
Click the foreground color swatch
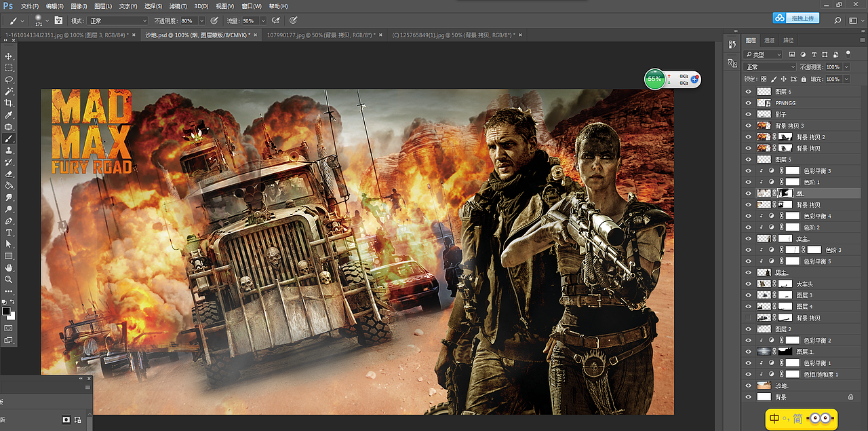point(6,311)
